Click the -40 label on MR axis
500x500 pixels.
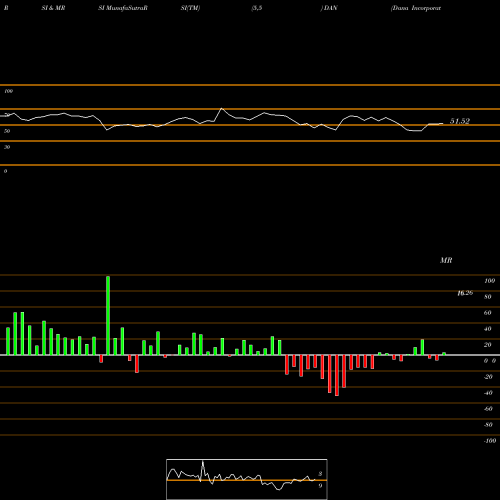point(488,393)
